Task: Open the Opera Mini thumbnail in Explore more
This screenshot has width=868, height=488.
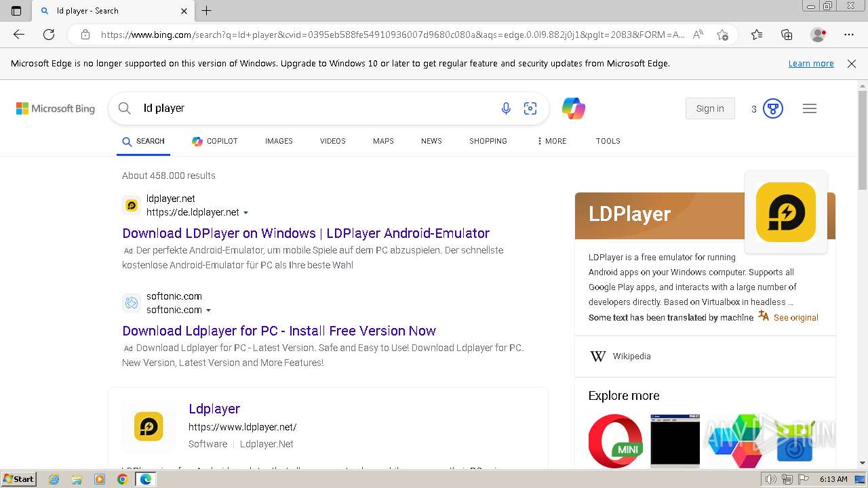Action: coord(616,441)
